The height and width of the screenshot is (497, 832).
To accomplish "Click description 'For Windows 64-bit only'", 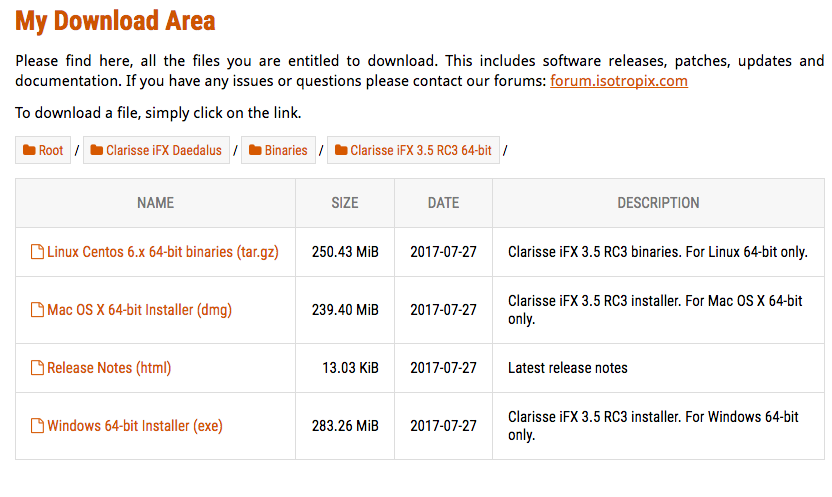I will [653, 425].
